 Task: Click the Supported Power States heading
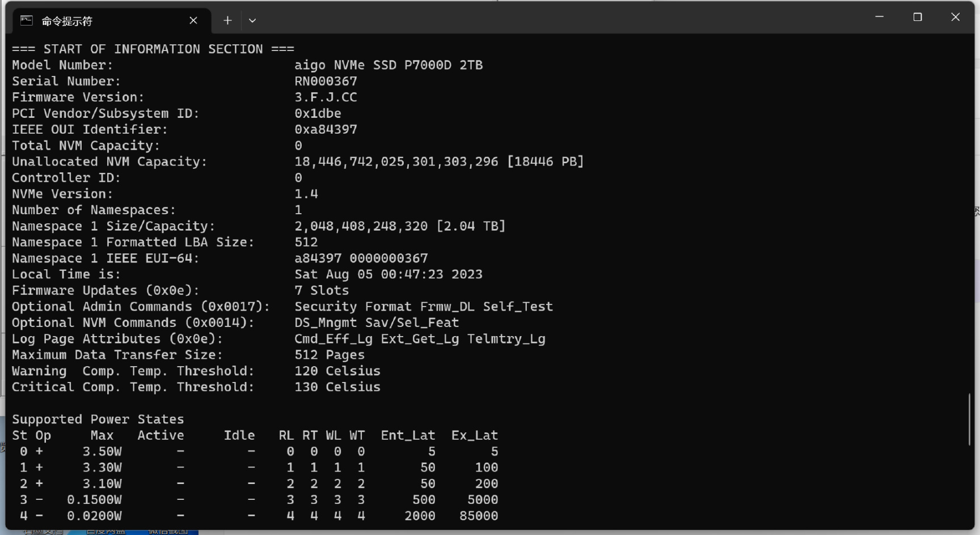click(98, 419)
